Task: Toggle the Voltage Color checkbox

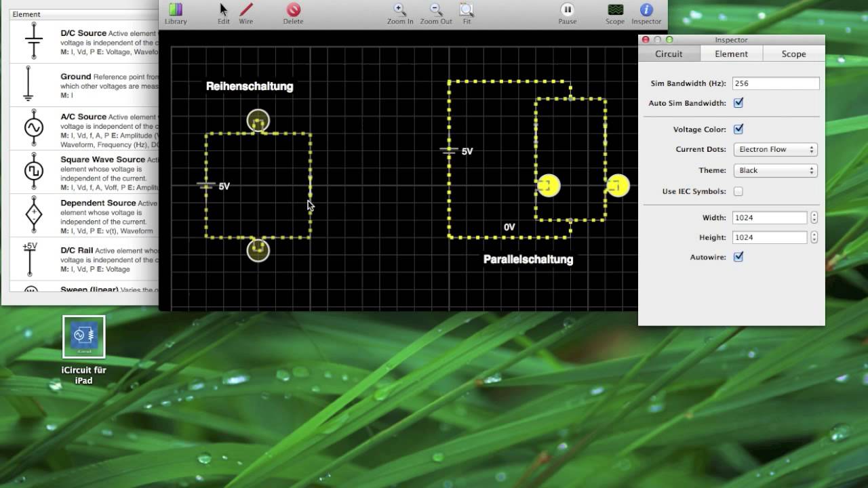Action: point(738,129)
